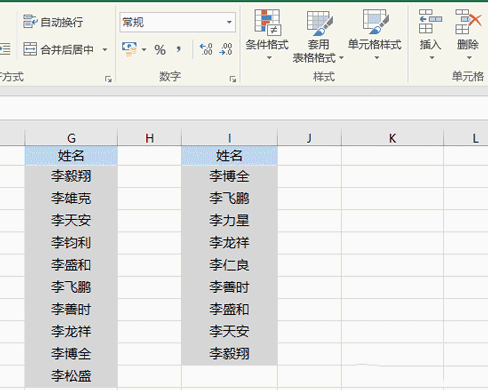Select cell 李龙祥 in column G
This screenshot has width=488, height=390.
(x=71, y=331)
